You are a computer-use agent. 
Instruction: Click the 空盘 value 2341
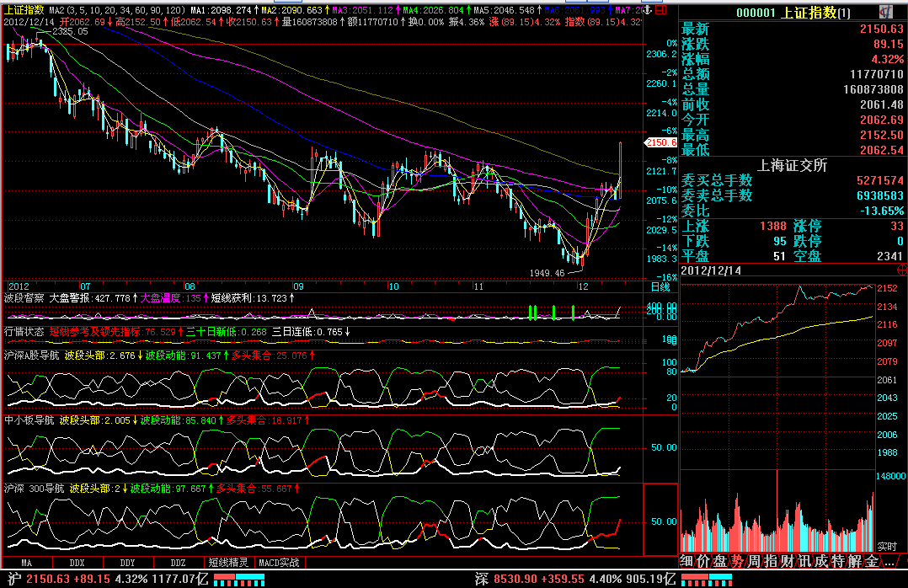pos(890,256)
